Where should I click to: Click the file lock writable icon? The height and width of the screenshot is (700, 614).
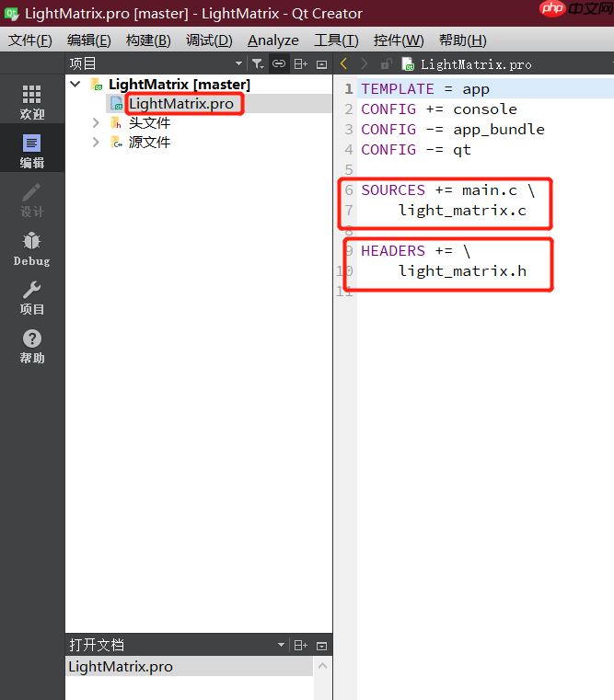tap(386, 63)
